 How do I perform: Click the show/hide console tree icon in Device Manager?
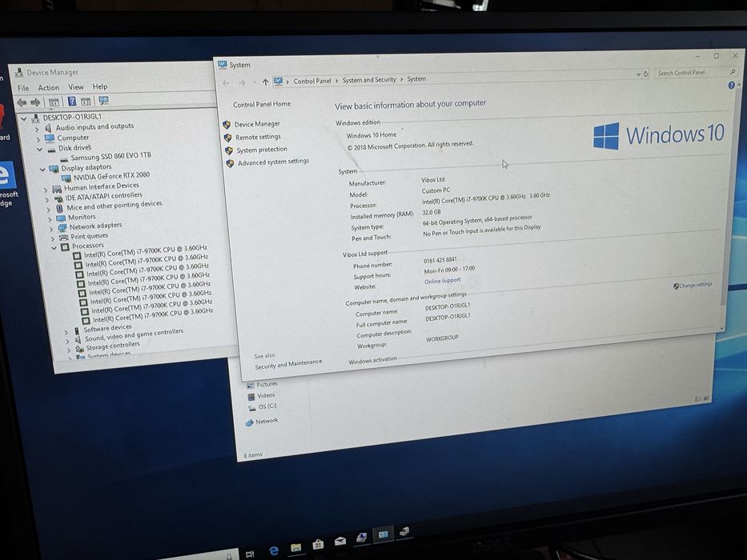[x=54, y=102]
